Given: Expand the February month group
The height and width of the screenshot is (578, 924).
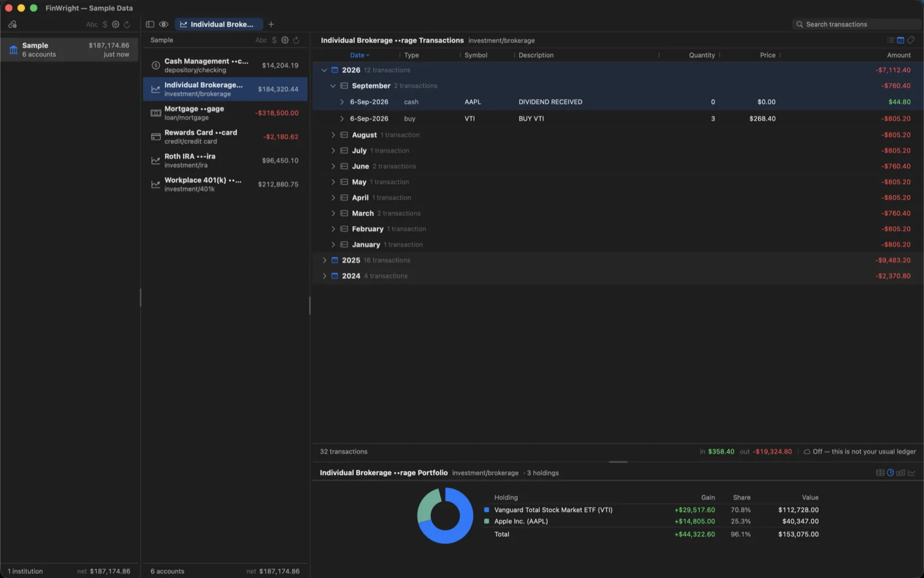Looking at the screenshot, I should tap(333, 229).
